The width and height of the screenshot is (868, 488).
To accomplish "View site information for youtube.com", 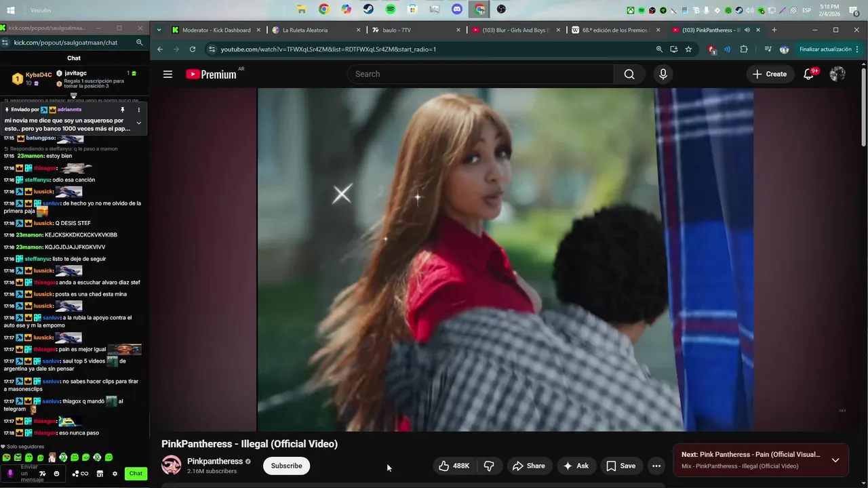I will [x=212, y=49].
